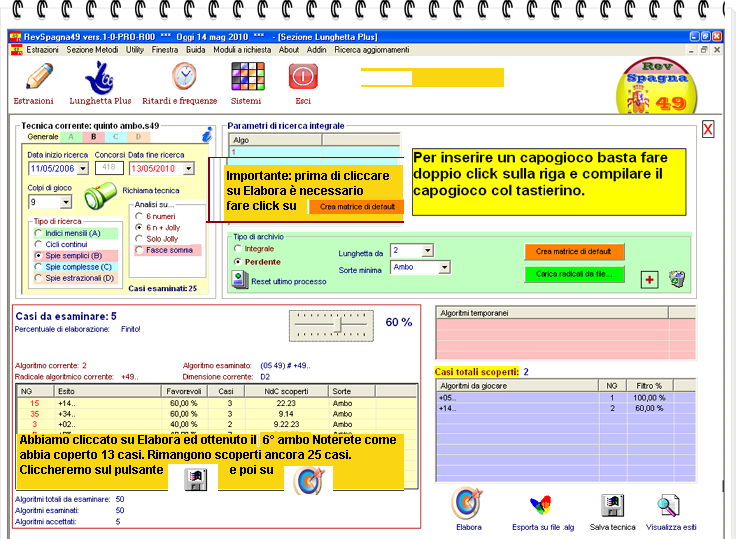Open Addin menu

pyautogui.click(x=316, y=50)
